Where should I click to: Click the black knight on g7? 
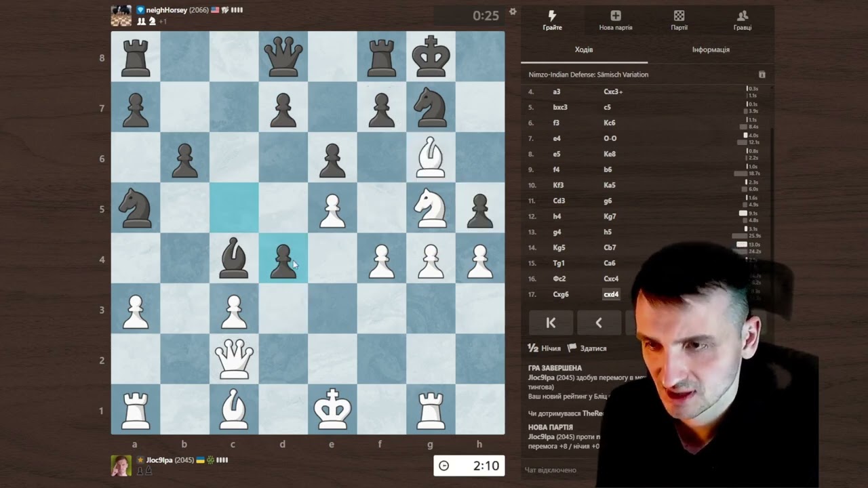coord(431,108)
